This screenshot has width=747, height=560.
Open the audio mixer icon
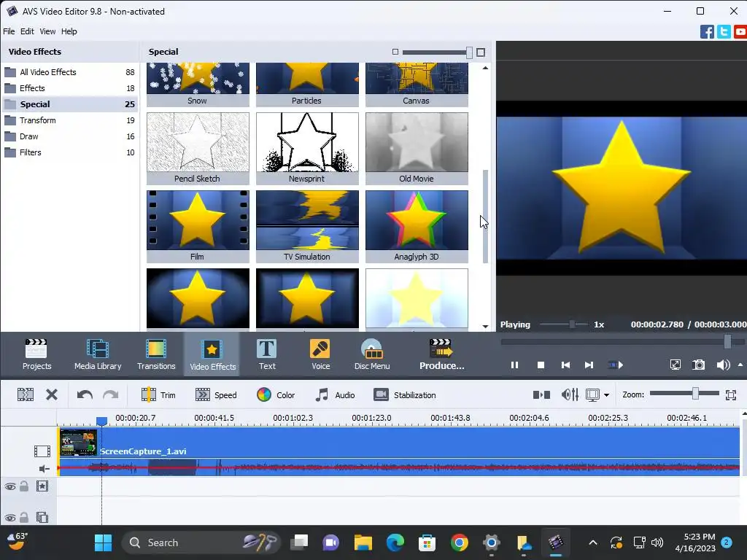[x=570, y=394]
